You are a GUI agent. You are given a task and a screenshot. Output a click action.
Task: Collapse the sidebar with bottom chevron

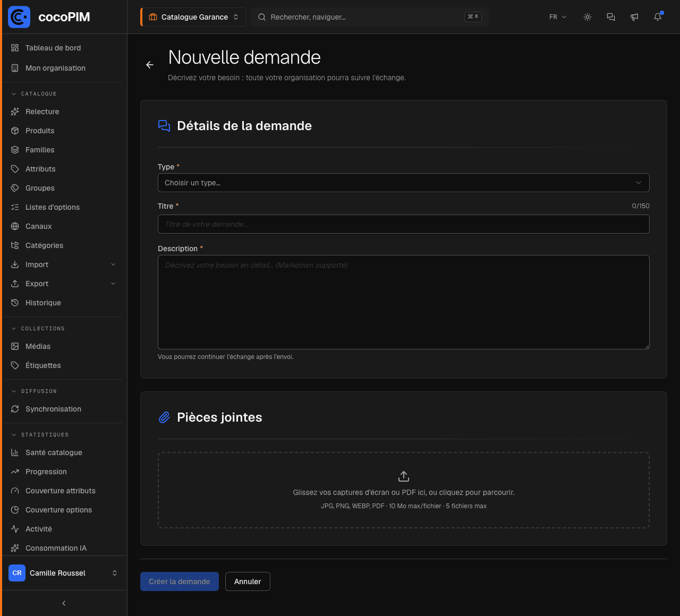tap(64, 603)
